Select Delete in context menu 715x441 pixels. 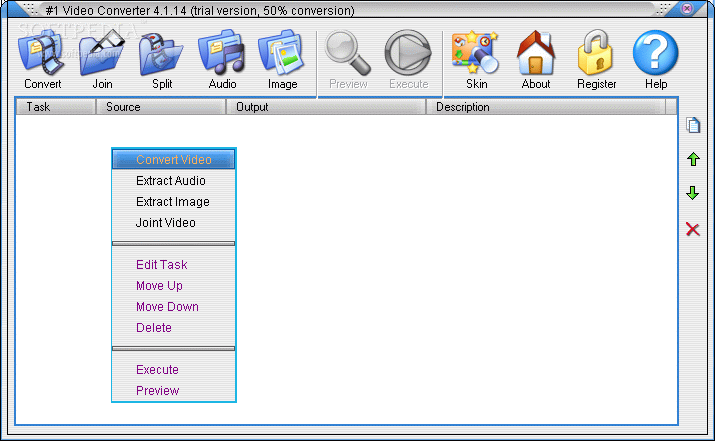[x=174, y=327]
